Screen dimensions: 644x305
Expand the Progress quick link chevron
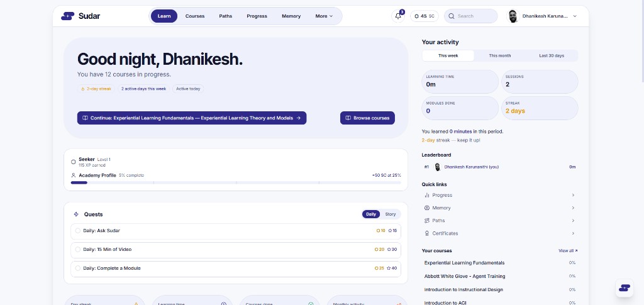click(x=573, y=196)
